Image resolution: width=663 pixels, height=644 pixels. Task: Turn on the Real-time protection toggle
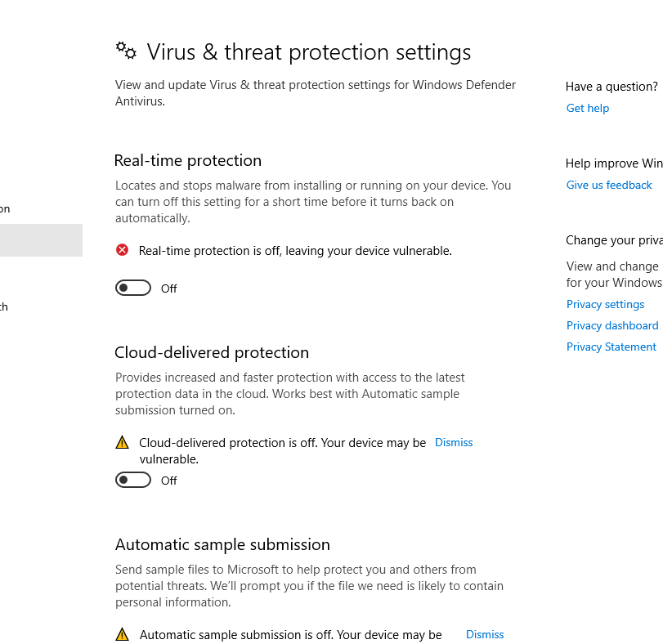click(133, 288)
